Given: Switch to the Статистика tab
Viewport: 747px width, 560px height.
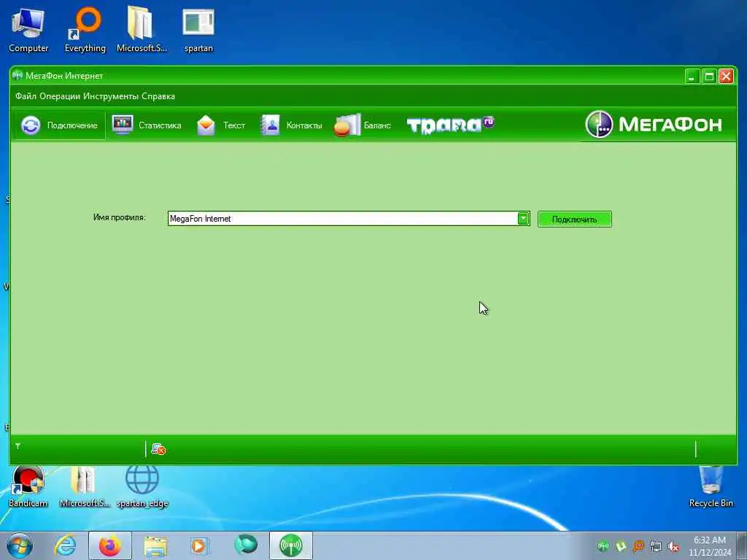Looking at the screenshot, I should 147,125.
